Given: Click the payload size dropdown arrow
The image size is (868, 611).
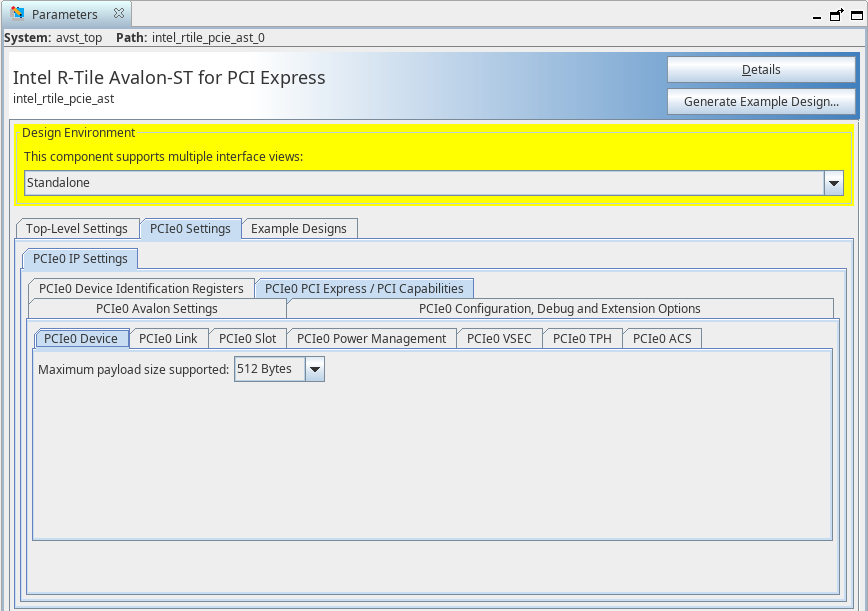Looking at the screenshot, I should [314, 369].
